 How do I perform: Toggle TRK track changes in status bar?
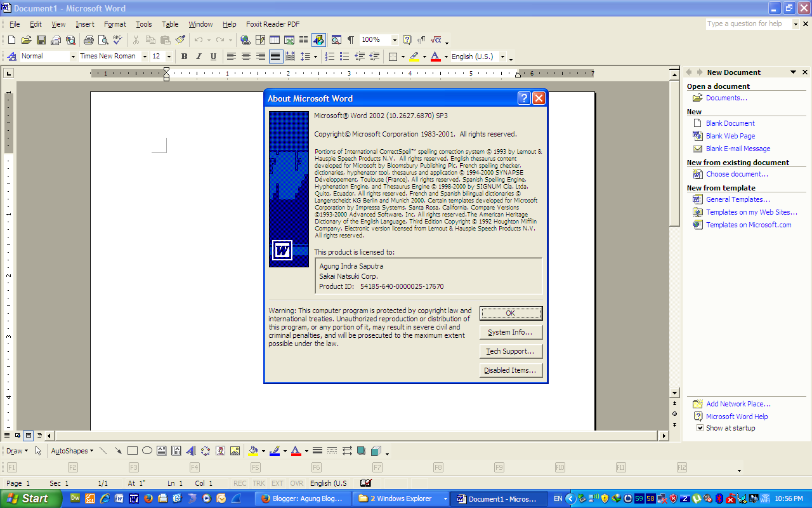[x=259, y=483]
